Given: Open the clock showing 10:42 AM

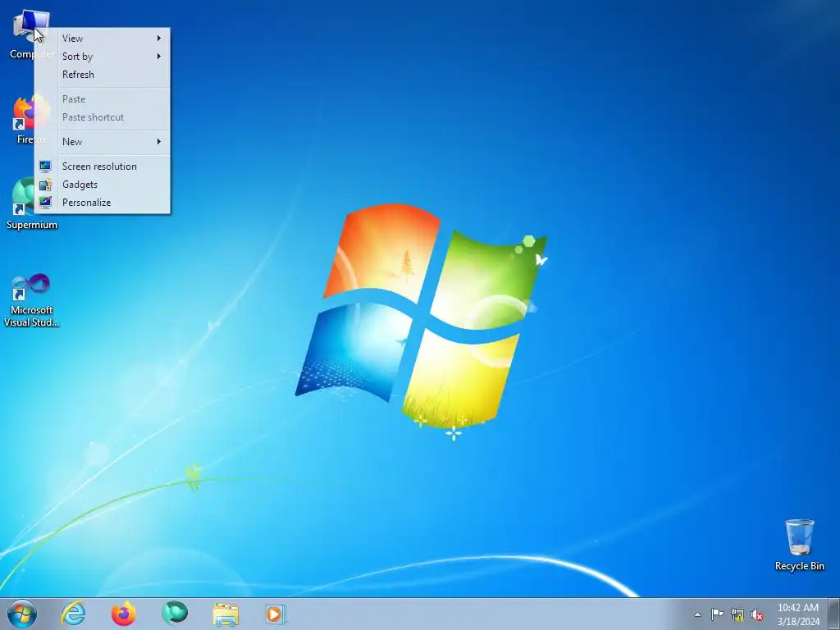Looking at the screenshot, I should (798, 614).
